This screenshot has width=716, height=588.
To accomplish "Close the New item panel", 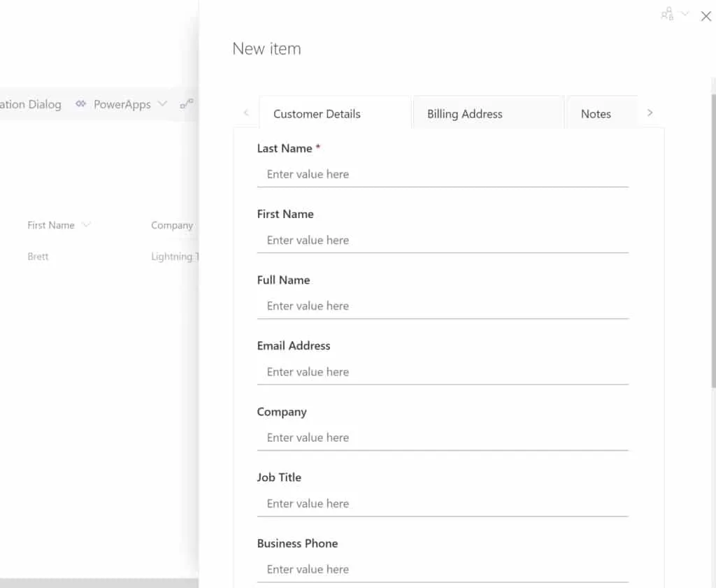I will pos(706,16).
